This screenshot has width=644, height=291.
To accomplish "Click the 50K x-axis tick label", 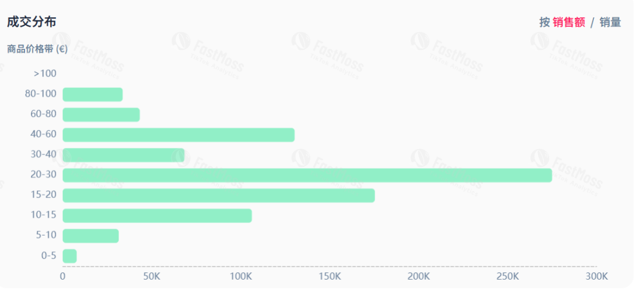I will [x=151, y=277].
